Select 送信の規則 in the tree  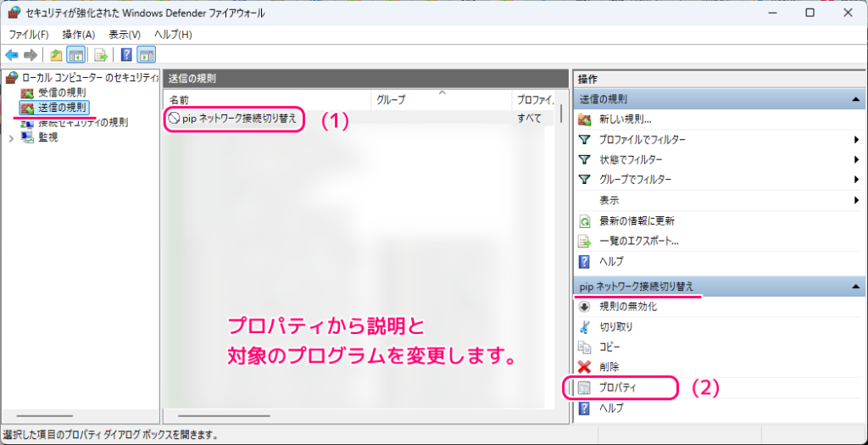62,108
